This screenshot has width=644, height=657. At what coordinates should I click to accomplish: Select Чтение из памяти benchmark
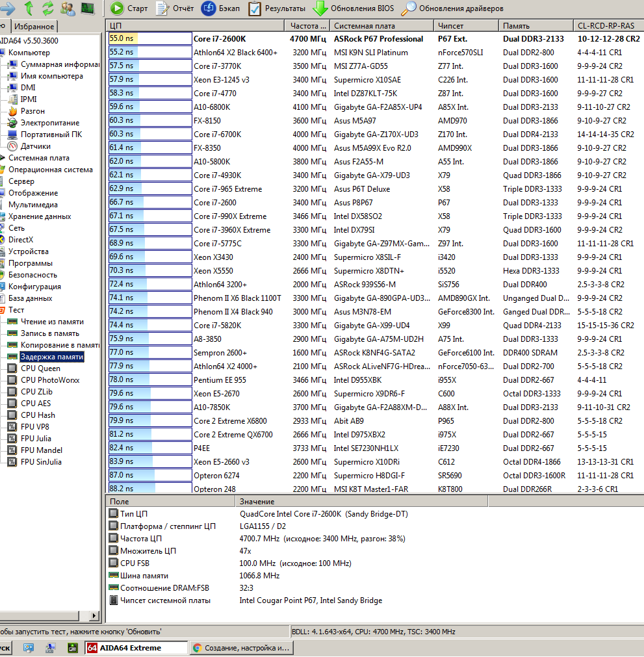click(46, 322)
